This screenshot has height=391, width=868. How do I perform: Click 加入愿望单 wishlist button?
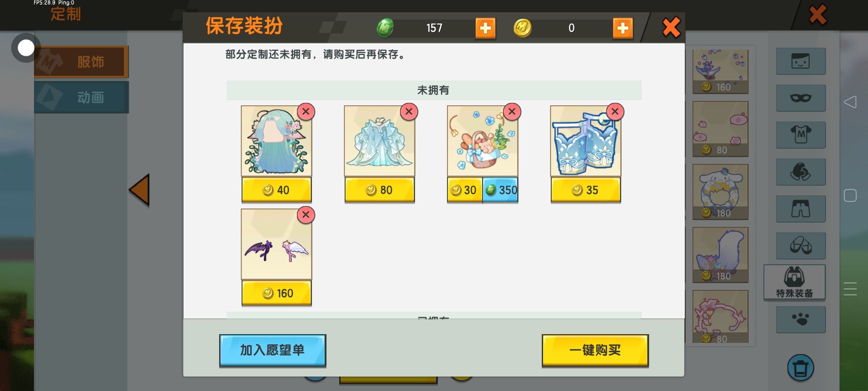[x=273, y=350]
